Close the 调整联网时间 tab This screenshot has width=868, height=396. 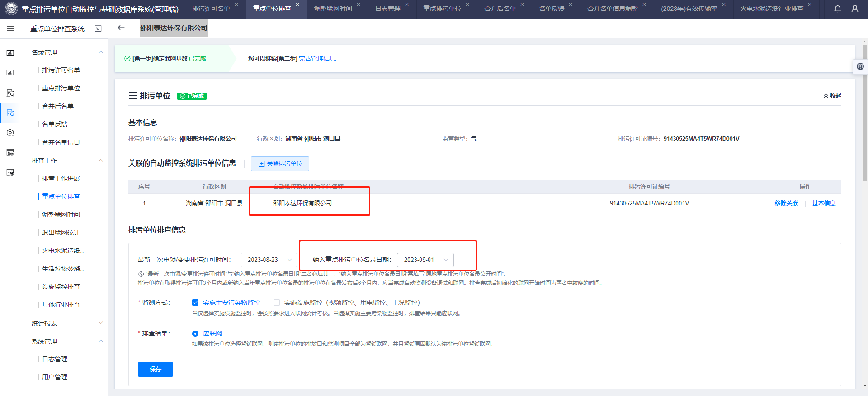pyautogui.click(x=359, y=5)
